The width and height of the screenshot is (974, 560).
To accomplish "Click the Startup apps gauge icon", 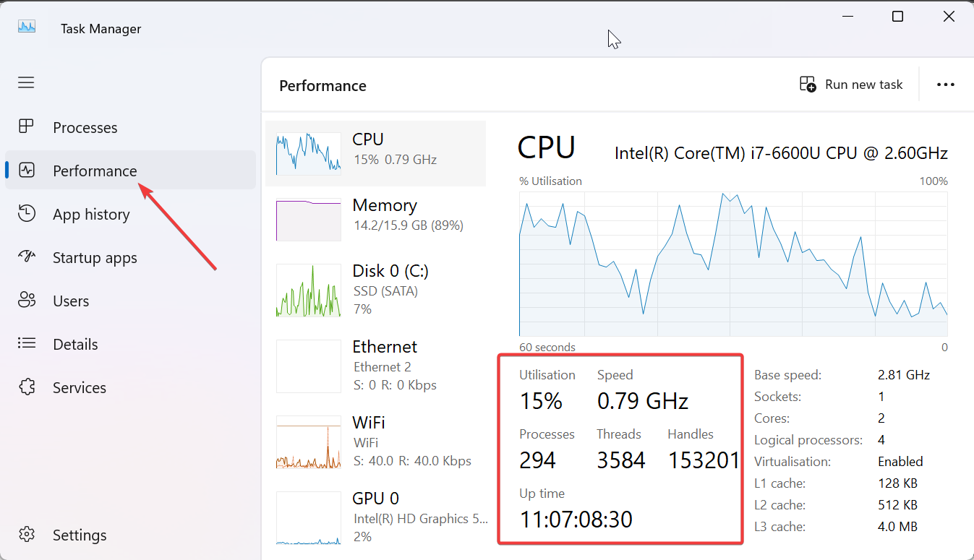I will click(x=26, y=257).
